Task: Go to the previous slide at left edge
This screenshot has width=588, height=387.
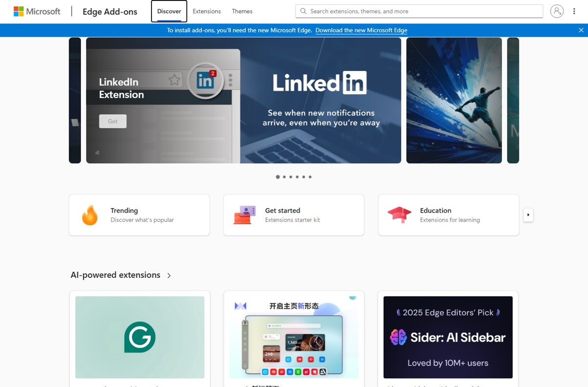Action: [x=75, y=100]
